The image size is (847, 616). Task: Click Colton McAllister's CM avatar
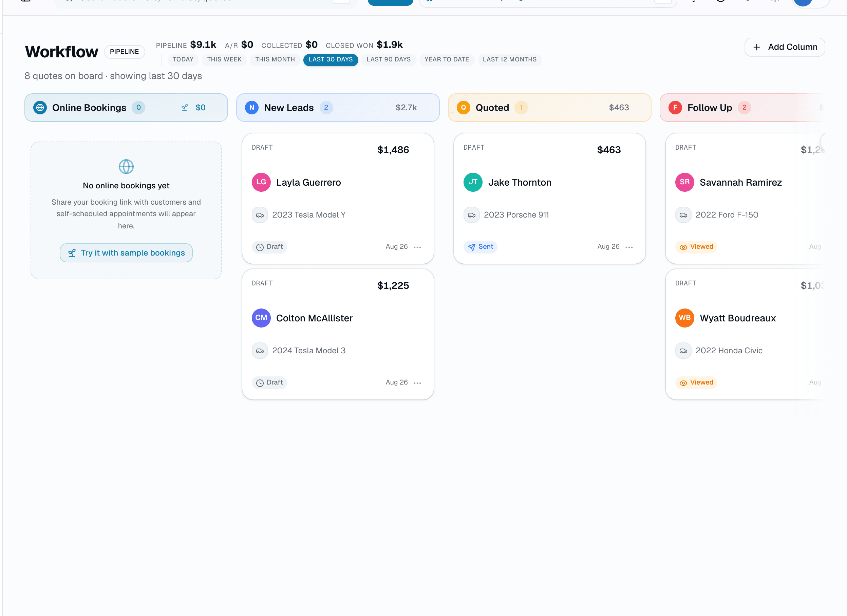(x=261, y=318)
